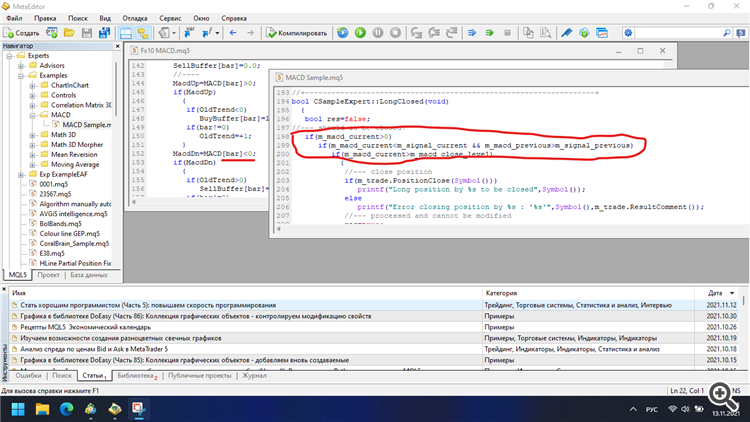Switch to the Проект navigator tab
Viewport: 750px width, 422px height.
click(x=49, y=275)
